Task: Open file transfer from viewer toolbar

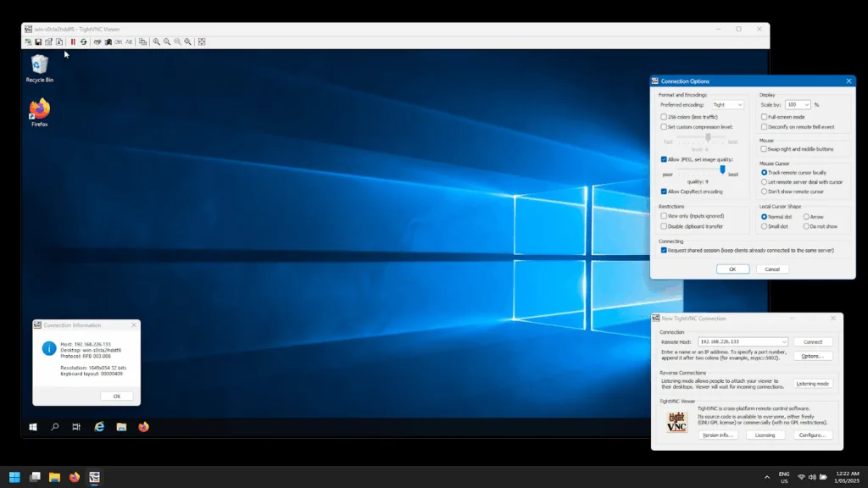Action: pyautogui.click(x=142, y=42)
